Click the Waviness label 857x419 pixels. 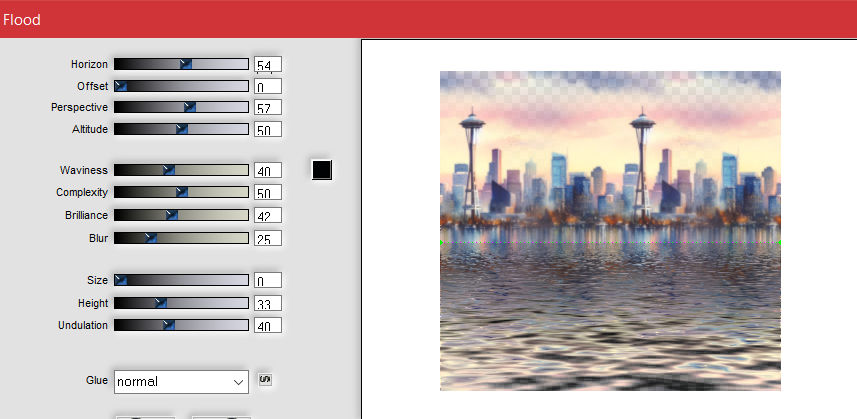pyautogui.click(x=84, y=170)
